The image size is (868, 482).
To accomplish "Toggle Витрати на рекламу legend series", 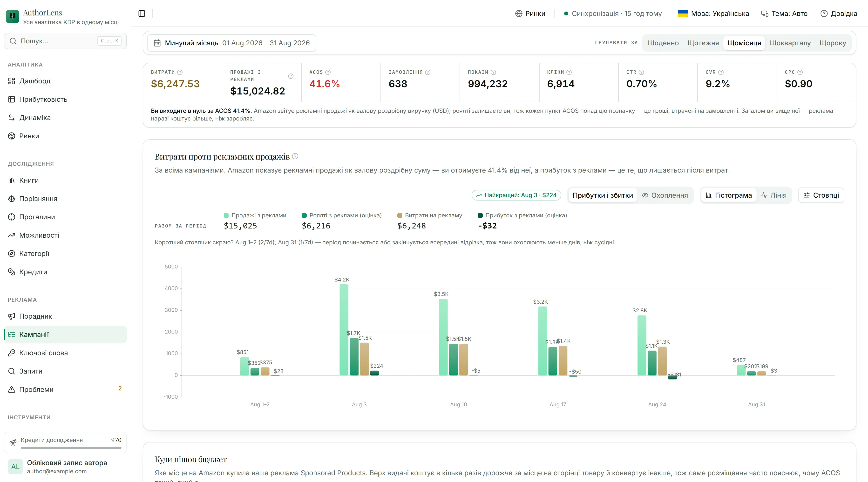I will (x=430, y=215).
